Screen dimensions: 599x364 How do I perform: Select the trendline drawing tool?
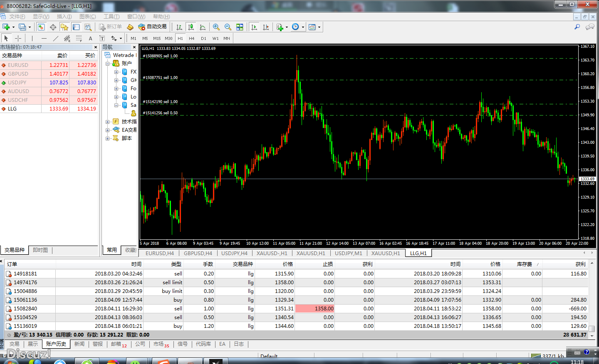coord(55,38)
